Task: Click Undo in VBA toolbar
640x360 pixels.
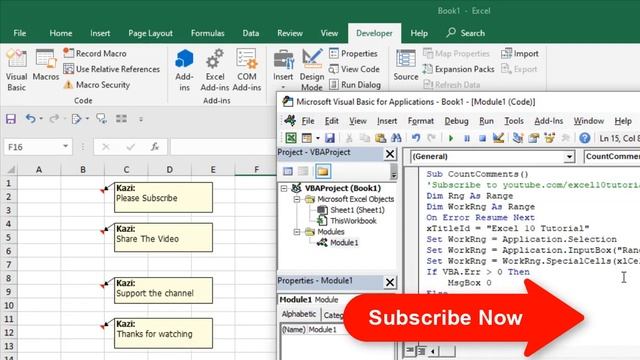Action: click(x=416, y=138)
